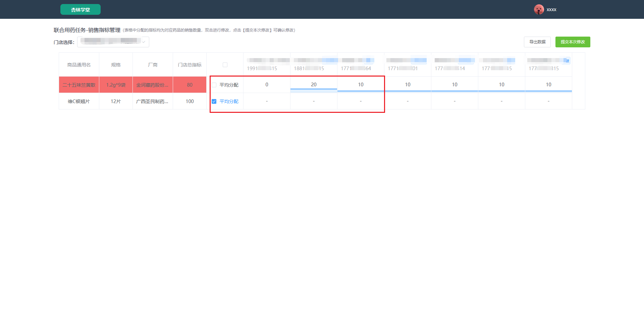Click the 维C银翘片 product name cell
This screenshot has width=644, height=318.
[x=79, y=101]
